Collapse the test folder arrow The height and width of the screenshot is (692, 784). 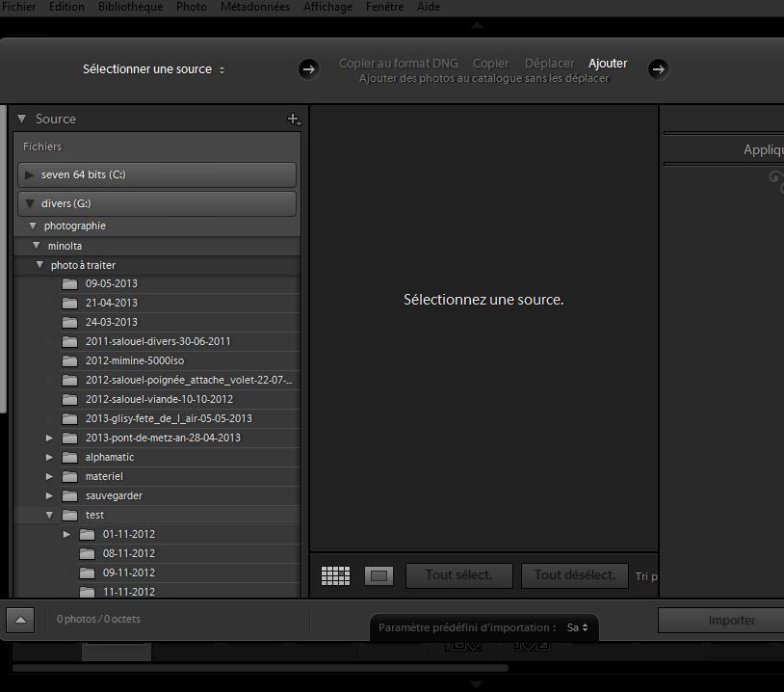[49, 515]
